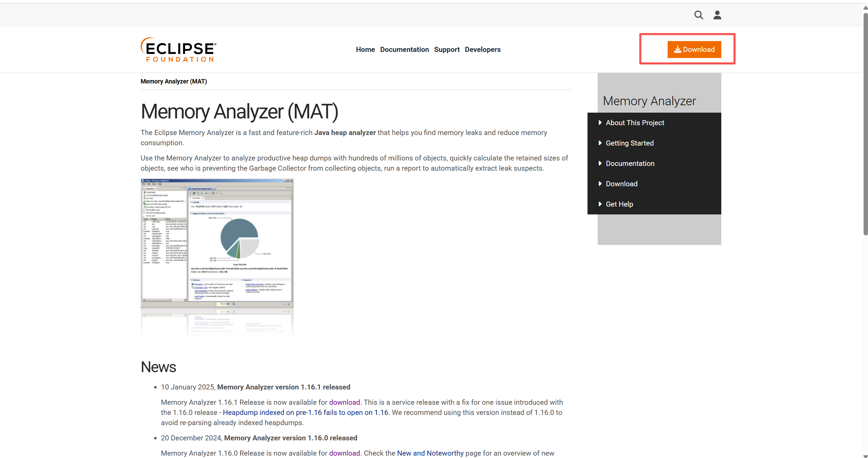This screenshot has width=868, height=458.
Task: Expand Getting Started sidebar arrow
Action: coord(600,143)
